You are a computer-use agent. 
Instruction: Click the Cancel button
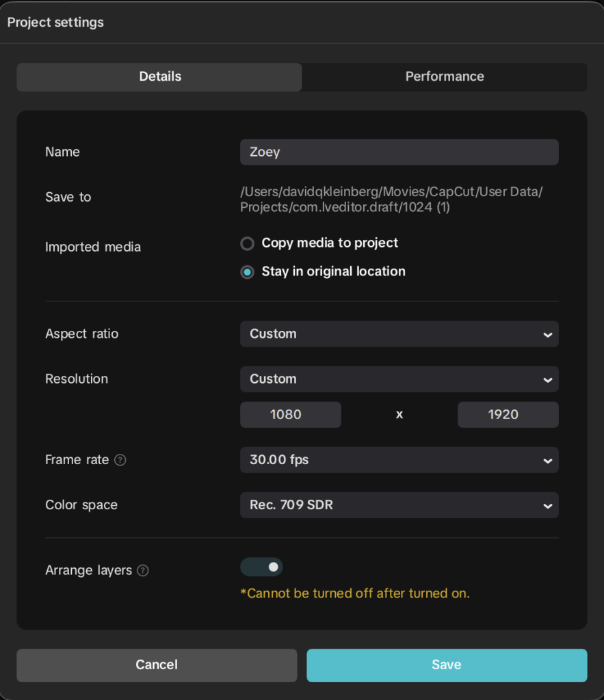coord(157,665)
